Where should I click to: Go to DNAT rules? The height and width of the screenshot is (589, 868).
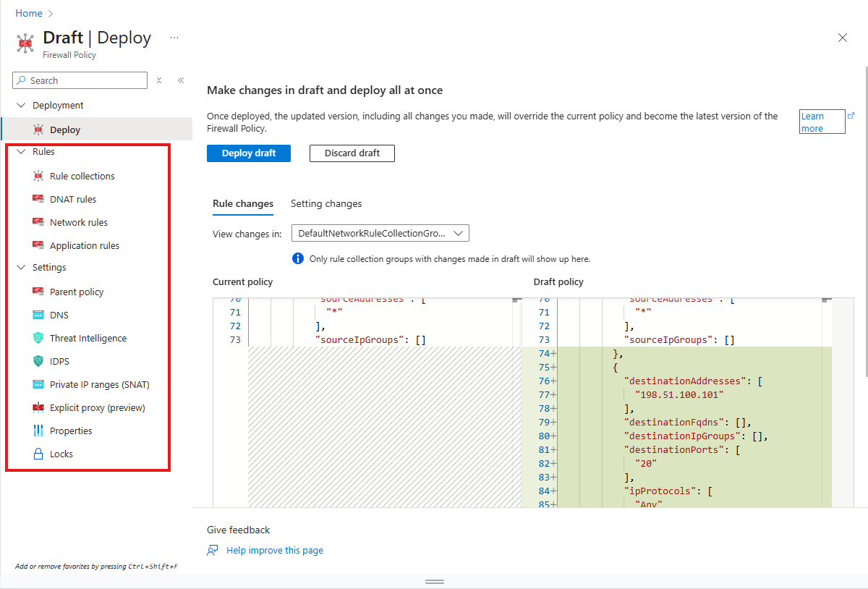click(73, 199)
